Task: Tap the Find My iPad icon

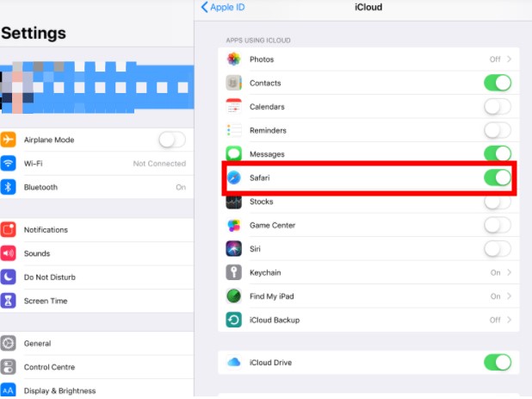Action: pos(233,296)
